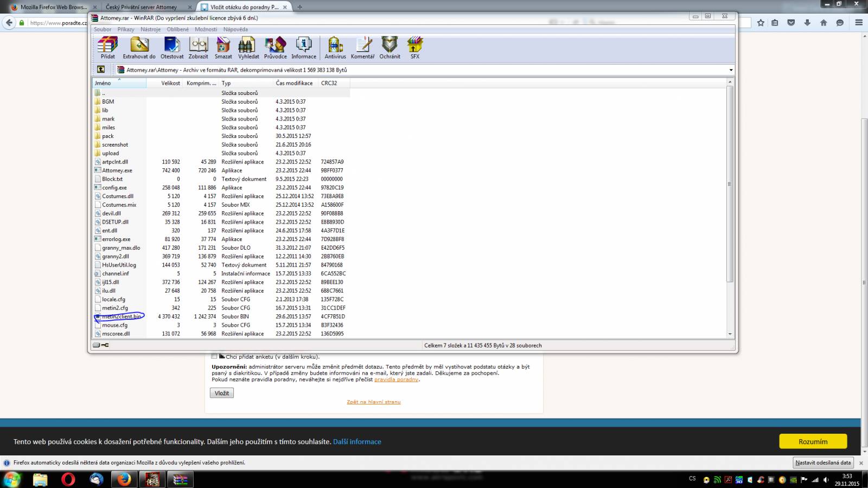The image size is (868, 488).
Task: Select the mouse.cfg file
Action: pyautogui.click(x=114, y=325)
